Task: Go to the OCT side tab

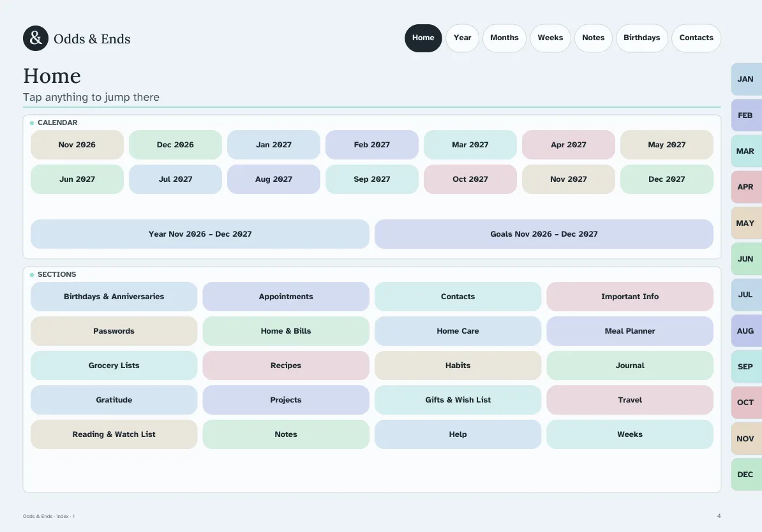Action: 747,403
